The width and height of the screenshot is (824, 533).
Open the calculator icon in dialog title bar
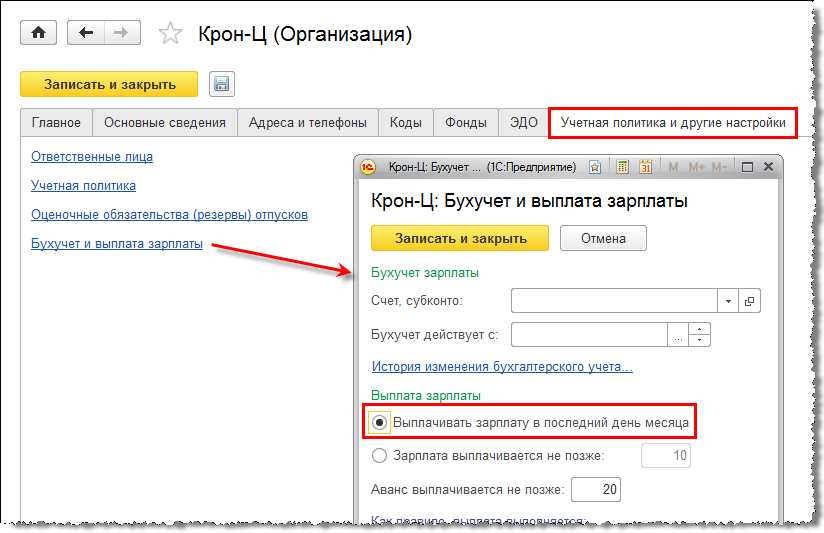point(622,167)
